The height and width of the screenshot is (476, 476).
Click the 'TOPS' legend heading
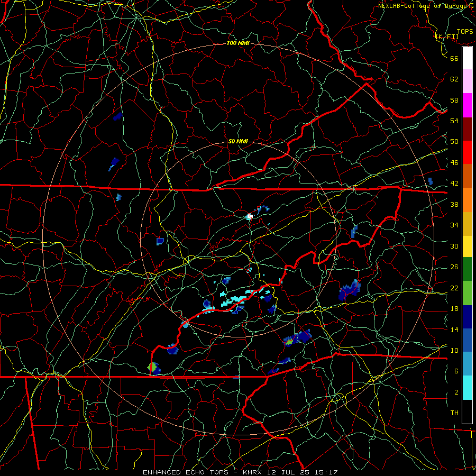pos(465,32)
